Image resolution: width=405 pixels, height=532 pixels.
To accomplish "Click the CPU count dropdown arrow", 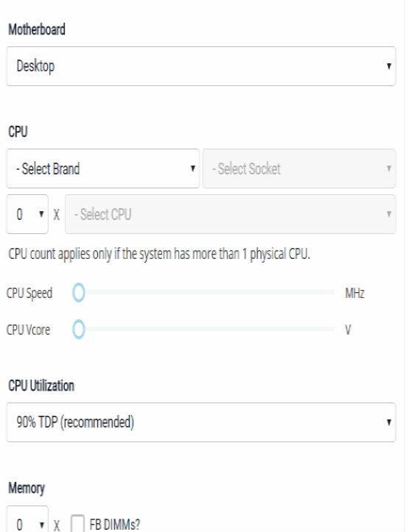I will [x=41, y=214].
